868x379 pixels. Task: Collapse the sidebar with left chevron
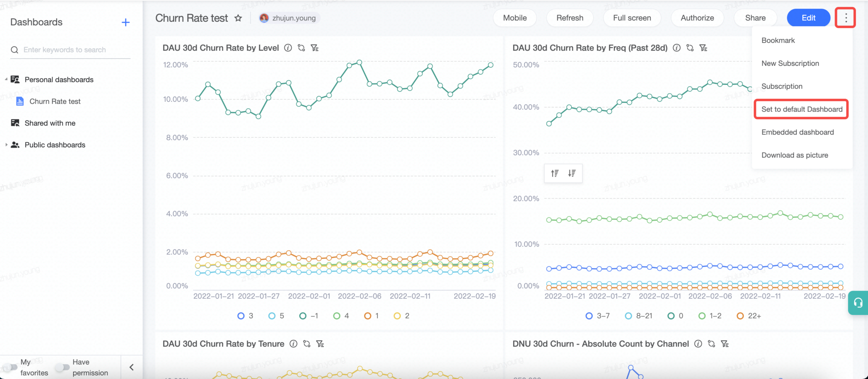point(131,367)
